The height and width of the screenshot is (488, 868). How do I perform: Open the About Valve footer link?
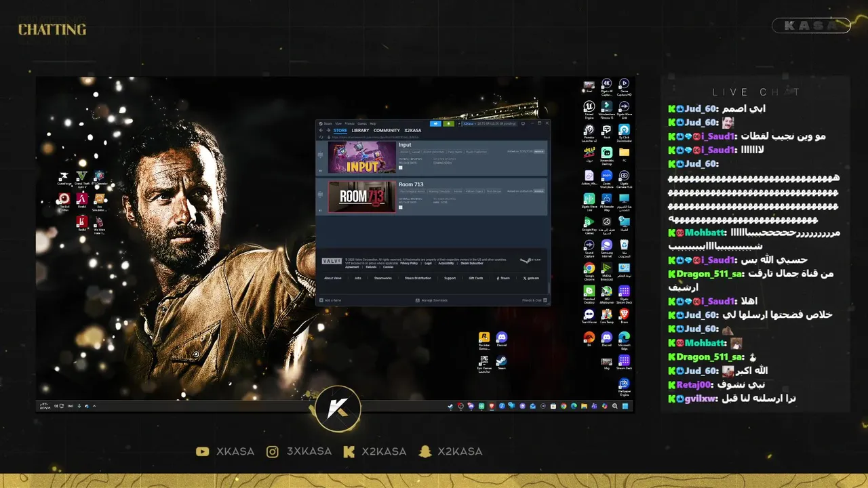[x=333, y=278]
